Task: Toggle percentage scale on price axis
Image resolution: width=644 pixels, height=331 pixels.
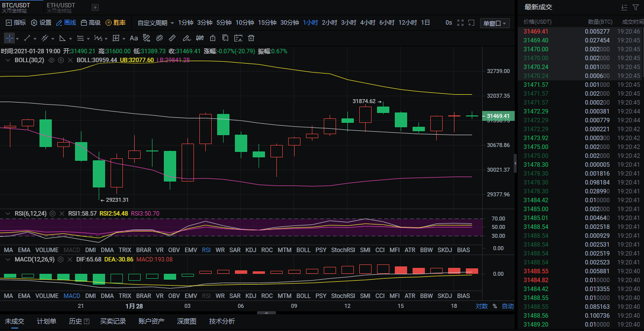Action: pyautogui.click(x=494, y=306)
